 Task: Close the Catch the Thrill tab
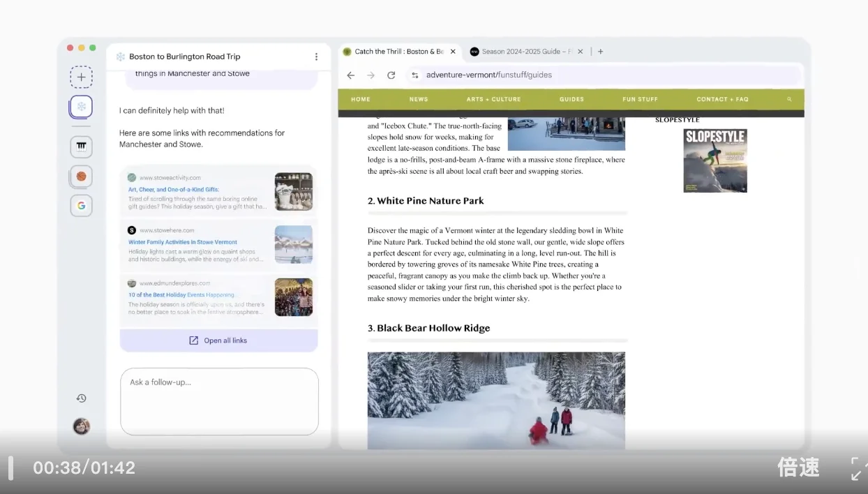[453, 52]
